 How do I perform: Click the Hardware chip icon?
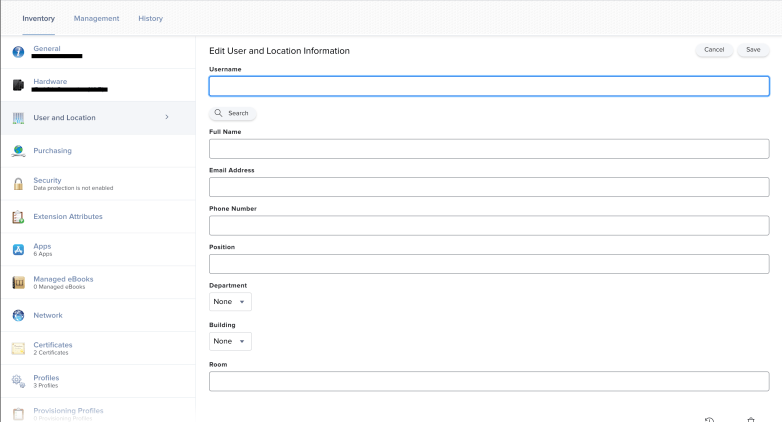click(18, 84)
